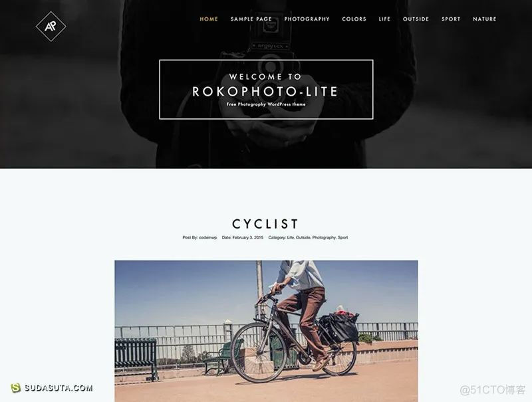Go to Sample Page in navigation
This screenshot has height=402, width=532.
251,19
